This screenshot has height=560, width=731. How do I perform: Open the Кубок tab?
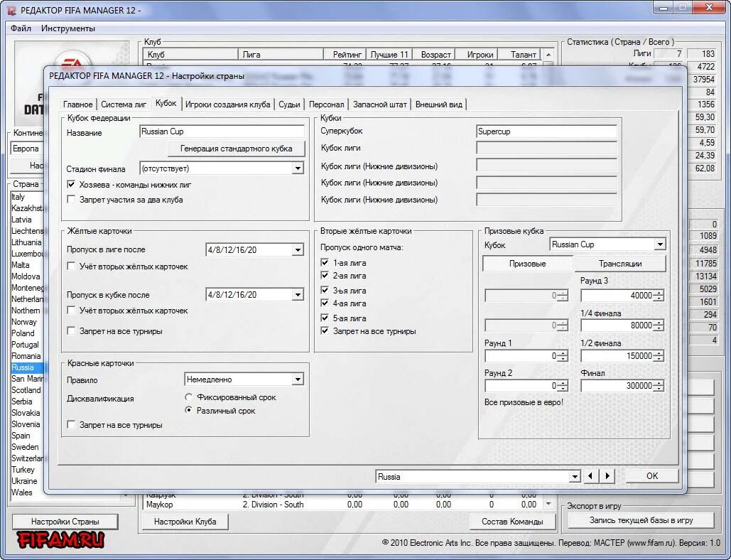(x=166, y=104)
